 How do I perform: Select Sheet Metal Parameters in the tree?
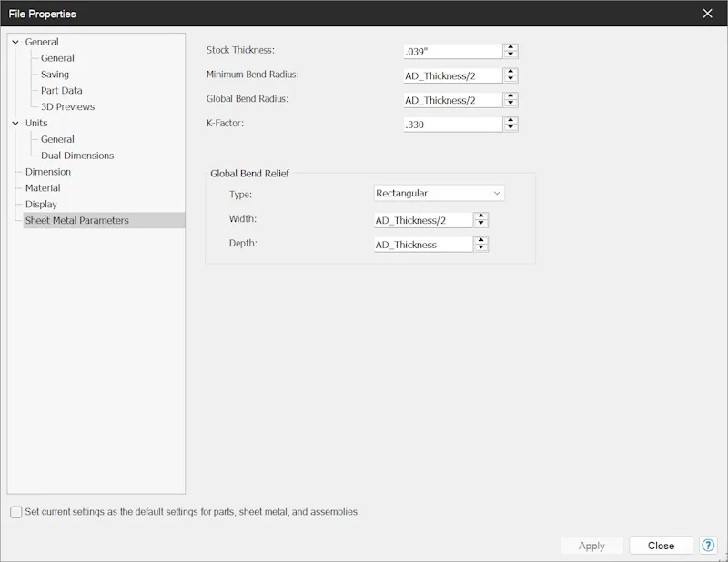point(104,220)
